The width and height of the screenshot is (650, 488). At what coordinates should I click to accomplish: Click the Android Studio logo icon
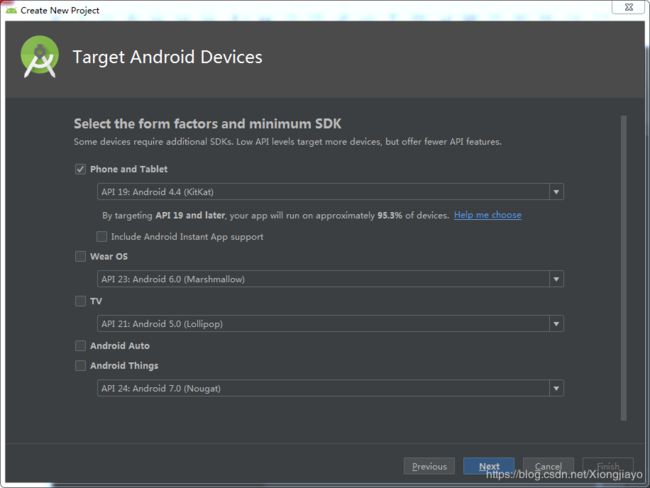pos(39,57)
